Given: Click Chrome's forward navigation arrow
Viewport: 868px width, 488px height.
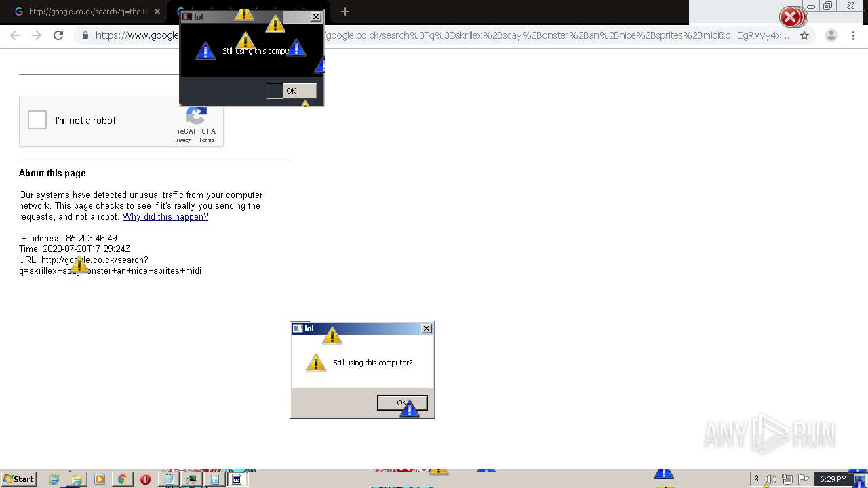Looking at the screenshot, I should pos(37,35).
